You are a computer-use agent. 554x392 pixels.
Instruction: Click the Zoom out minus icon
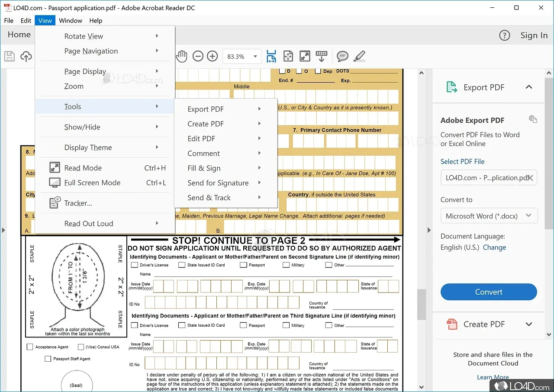[x=198, y=56]
